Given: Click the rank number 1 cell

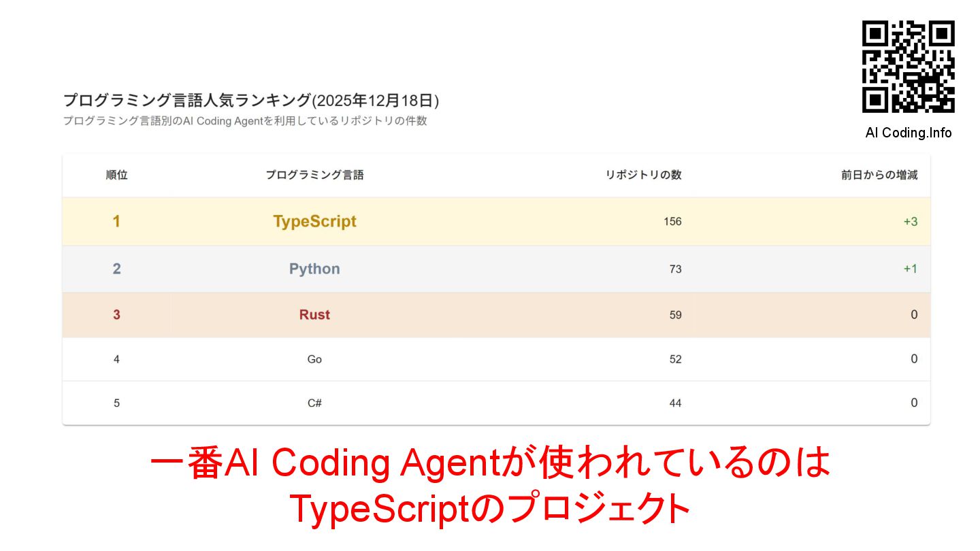Looking at the screenshot, I should point(116,221).
